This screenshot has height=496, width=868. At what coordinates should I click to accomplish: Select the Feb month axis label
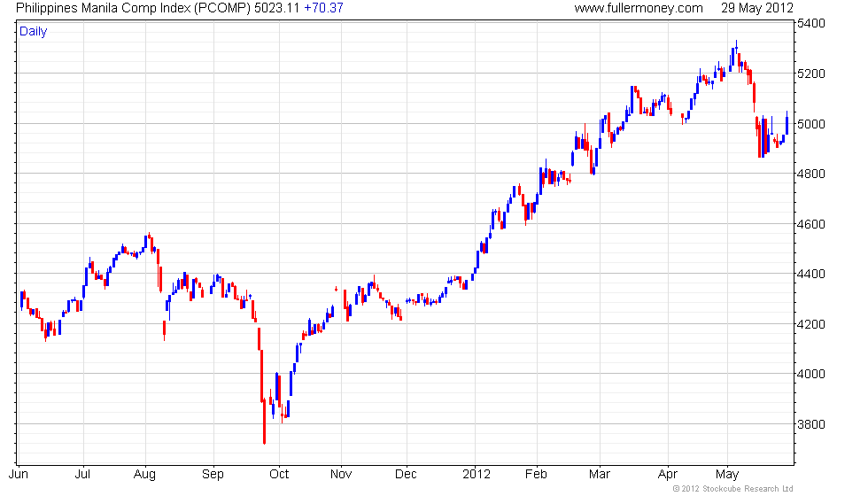[x=536, y=475]
